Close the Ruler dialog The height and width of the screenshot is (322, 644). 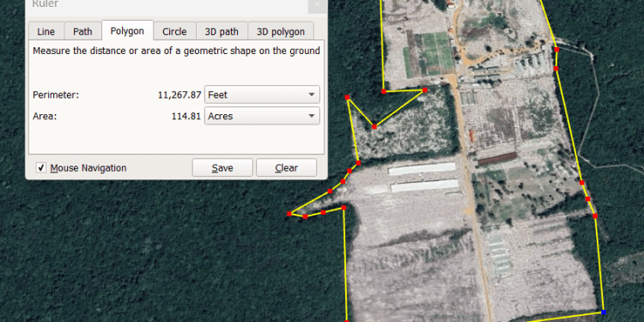tap(317, 5)
